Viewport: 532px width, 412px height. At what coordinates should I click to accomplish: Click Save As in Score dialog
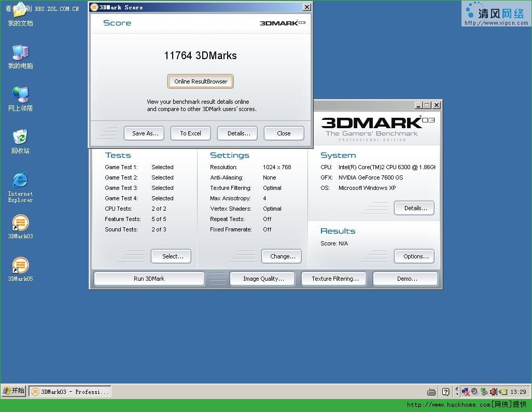click(x=144, y=133)
